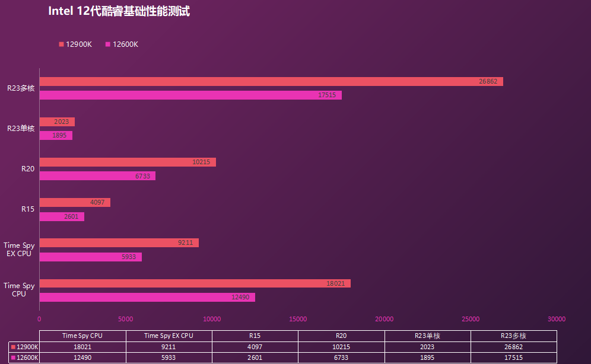Click the 0 tick on horizontal axis

point(39,319)
